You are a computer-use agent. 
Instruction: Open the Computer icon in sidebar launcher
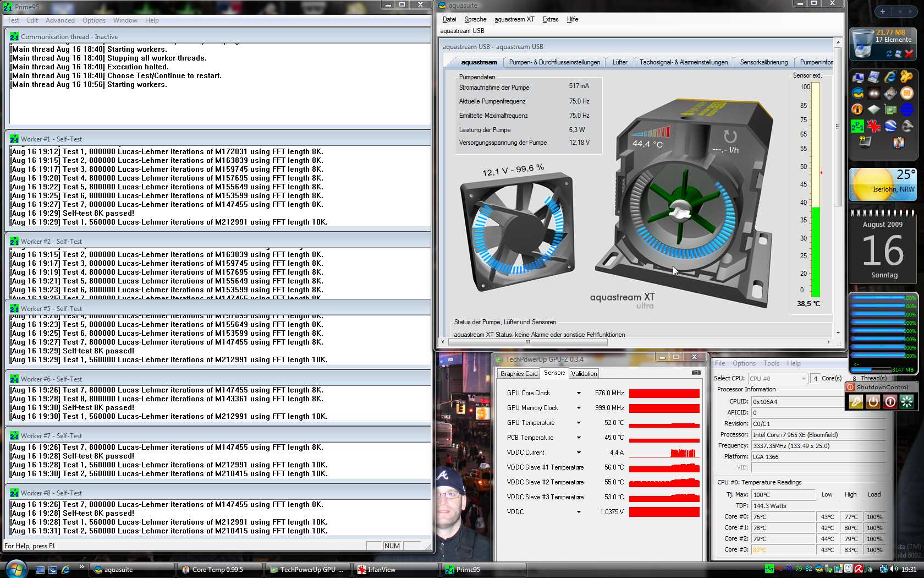click(857, 77)
